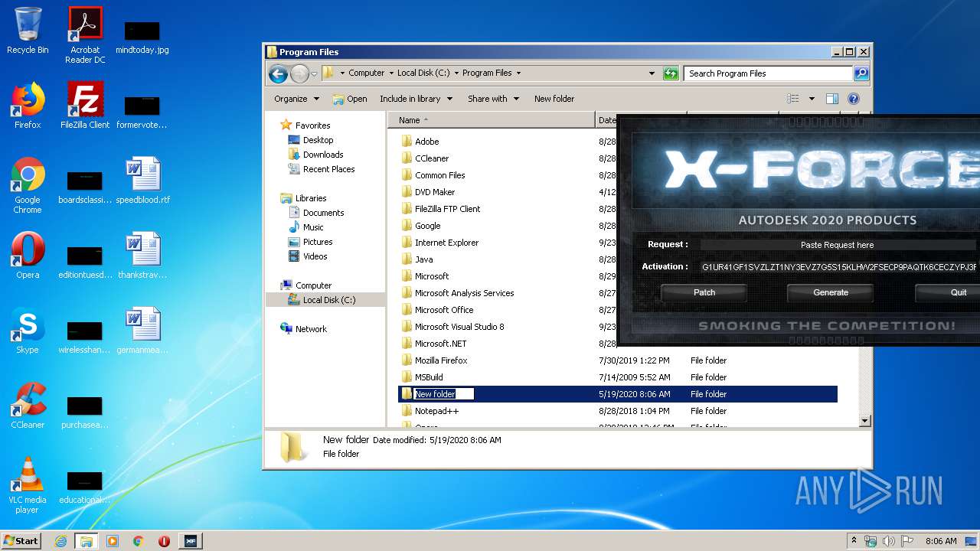Viewport: 980px width, 551px height.
Task: Open Videos library in sidebar
Action: pyautogui.click(x=315, y=256)
